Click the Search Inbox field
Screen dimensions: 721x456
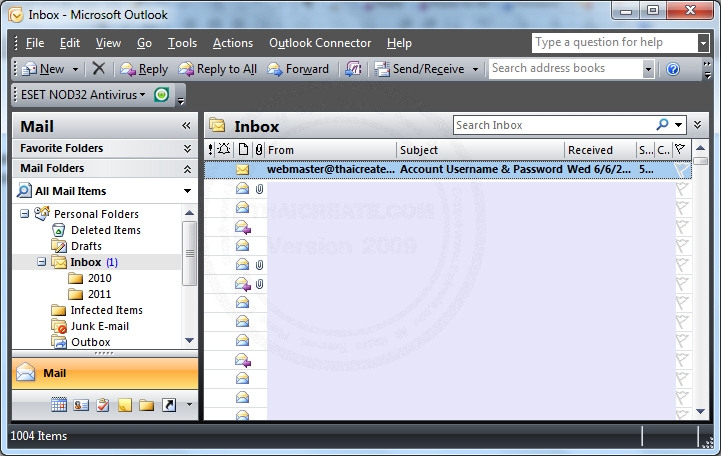(554, 125)
